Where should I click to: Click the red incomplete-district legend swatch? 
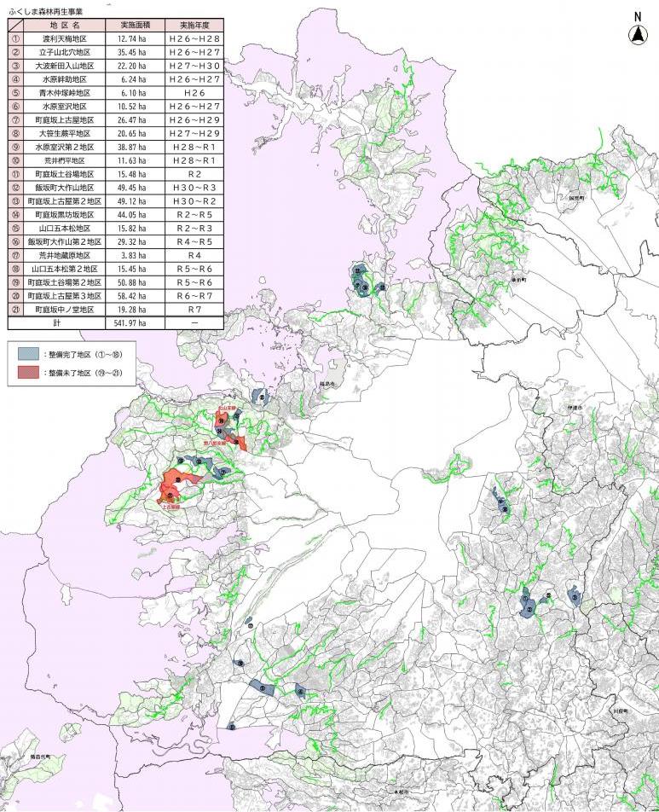point(28,373)
